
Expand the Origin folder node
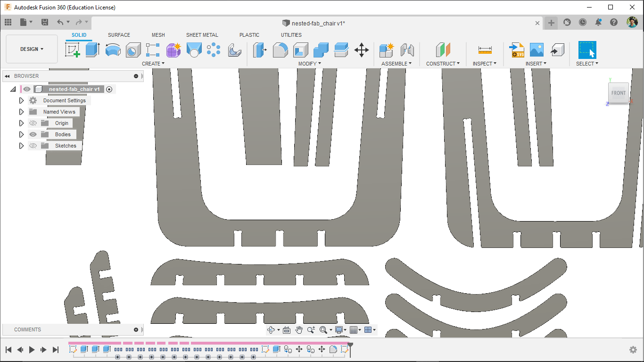click(x=21, y=123)
